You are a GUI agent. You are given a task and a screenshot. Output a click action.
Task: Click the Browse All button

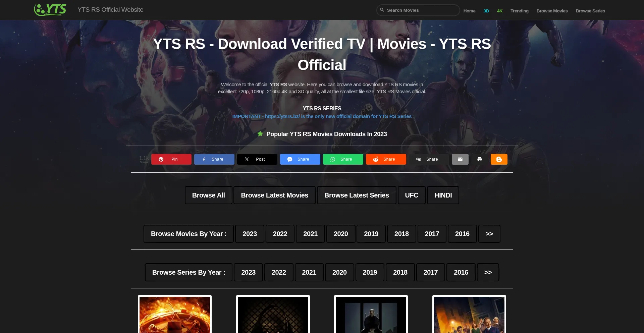(x=208, y=195)
